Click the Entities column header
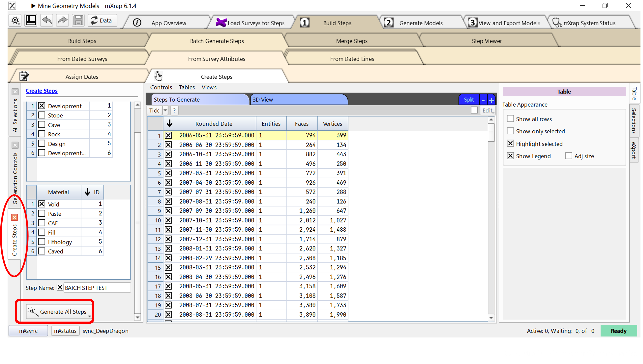This screenshot has width=643, height=364. coord(271,124)
